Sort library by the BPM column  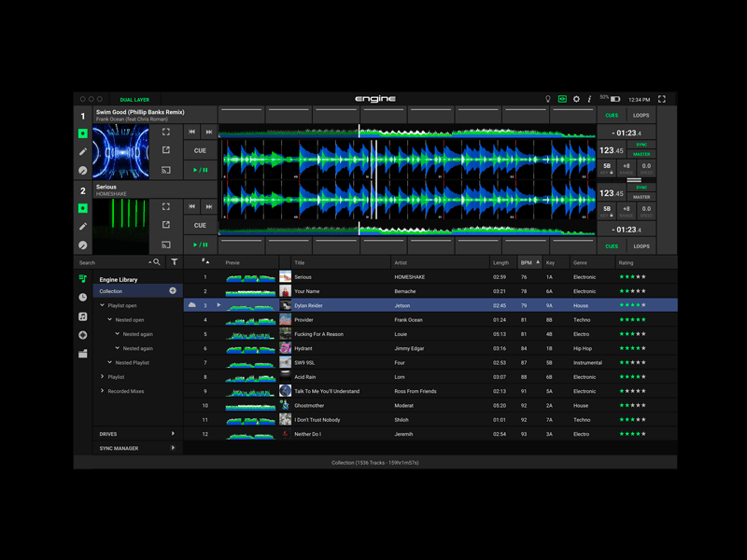(529, 262)
